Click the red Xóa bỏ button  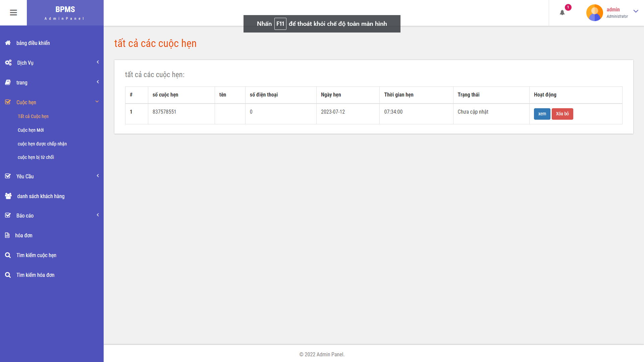coord(562,114)
